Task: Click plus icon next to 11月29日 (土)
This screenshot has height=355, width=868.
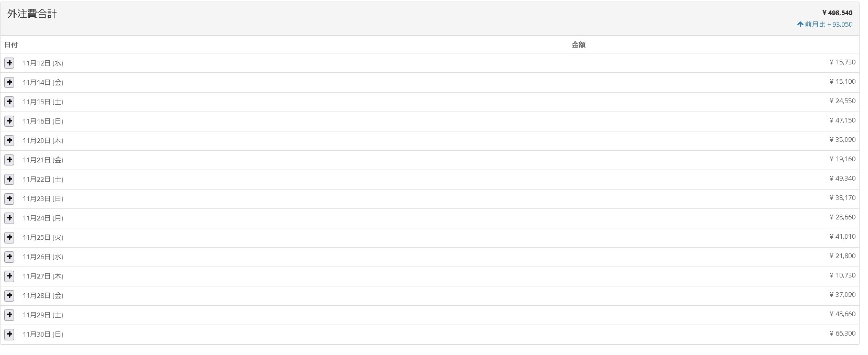Action: tap(9, 315)
